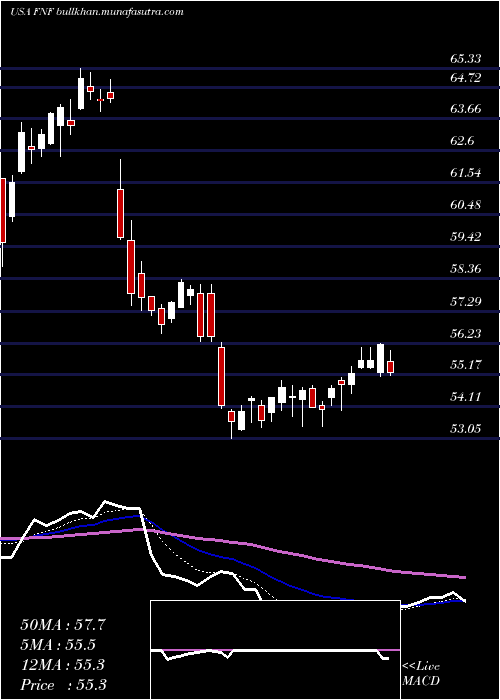Click the 50MA : 57.7 indicator text

(x=63, y=625)
